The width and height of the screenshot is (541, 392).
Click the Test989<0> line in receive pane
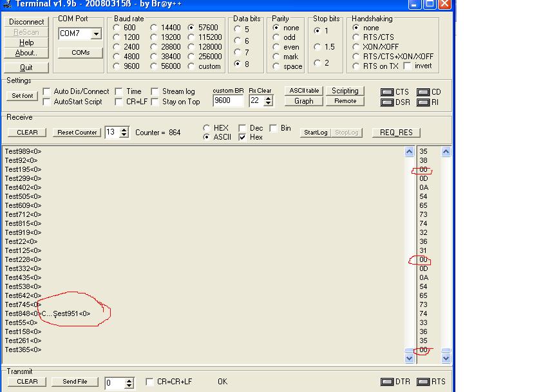pyautogui.click(x=23, y=151)
